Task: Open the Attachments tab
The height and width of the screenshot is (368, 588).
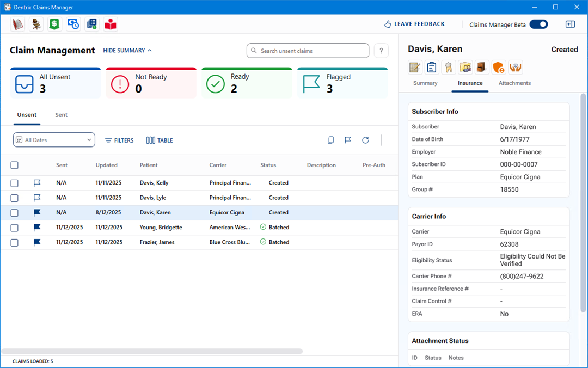Action: (514, 83)
